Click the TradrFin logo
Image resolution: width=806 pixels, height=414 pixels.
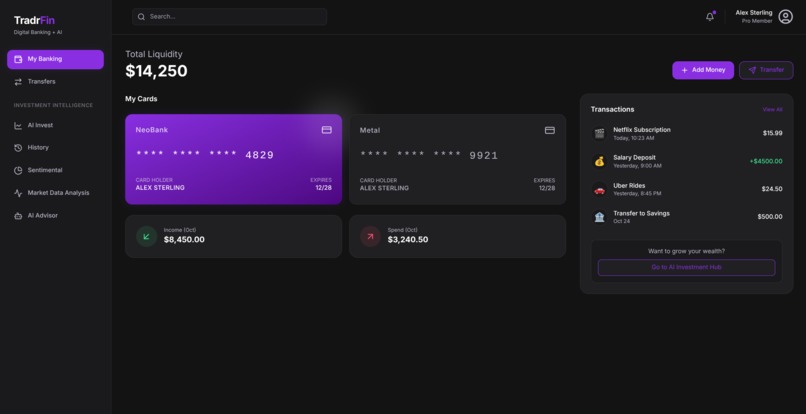(34, 20)
